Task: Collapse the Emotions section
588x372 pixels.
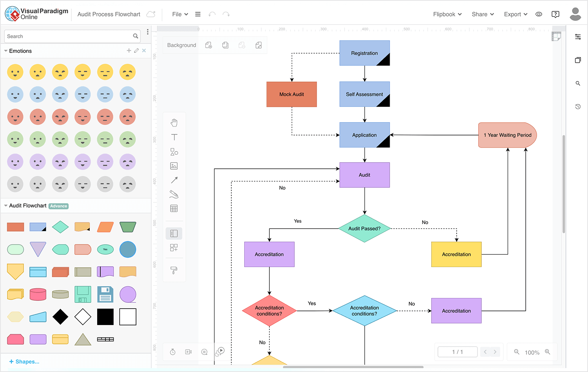Action: 6,51
